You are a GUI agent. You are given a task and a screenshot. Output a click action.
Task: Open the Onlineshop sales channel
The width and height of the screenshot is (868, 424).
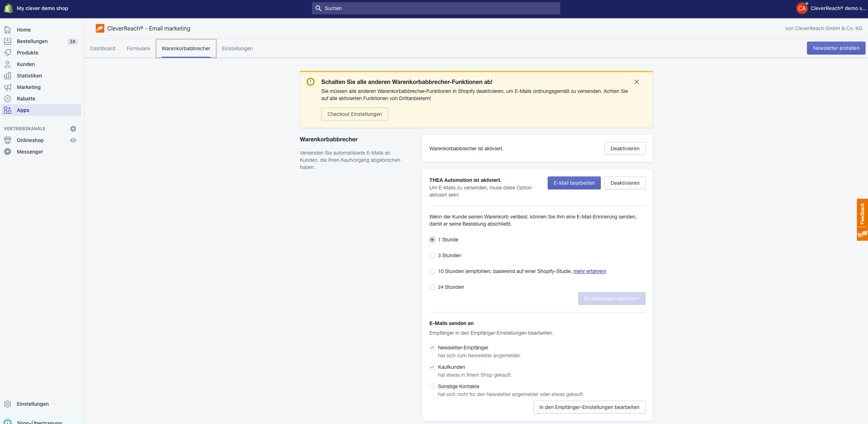click(30, 140)
